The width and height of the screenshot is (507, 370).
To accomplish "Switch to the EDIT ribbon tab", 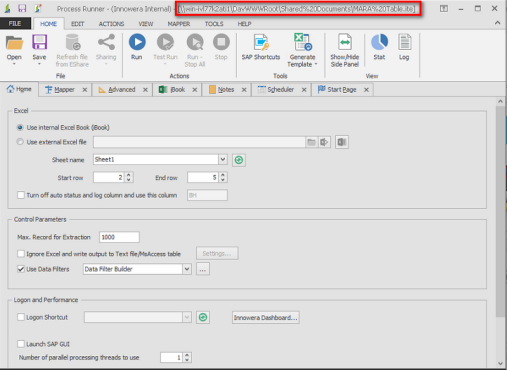I will click(x=77, y=24).
